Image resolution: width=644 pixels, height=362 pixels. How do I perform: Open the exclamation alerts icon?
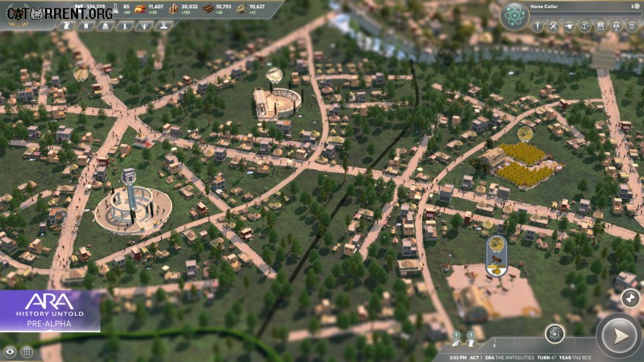537,26
